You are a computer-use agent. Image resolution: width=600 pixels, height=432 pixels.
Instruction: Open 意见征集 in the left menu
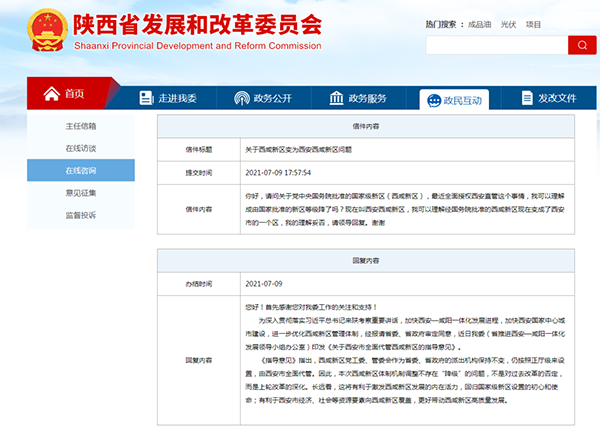click(x=81, y=192)
